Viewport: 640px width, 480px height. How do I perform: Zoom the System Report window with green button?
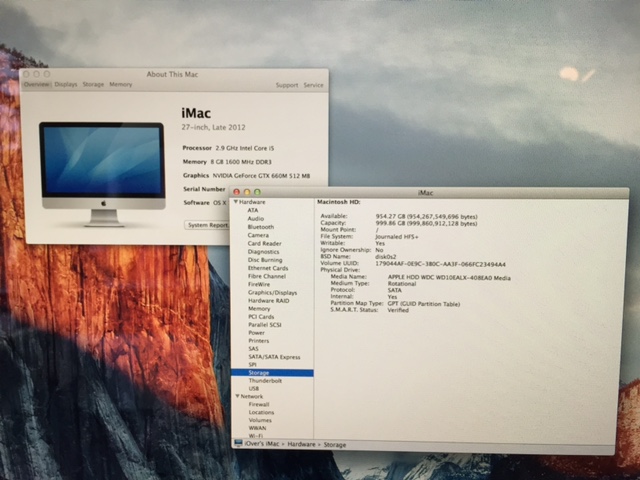click(257, 192)
